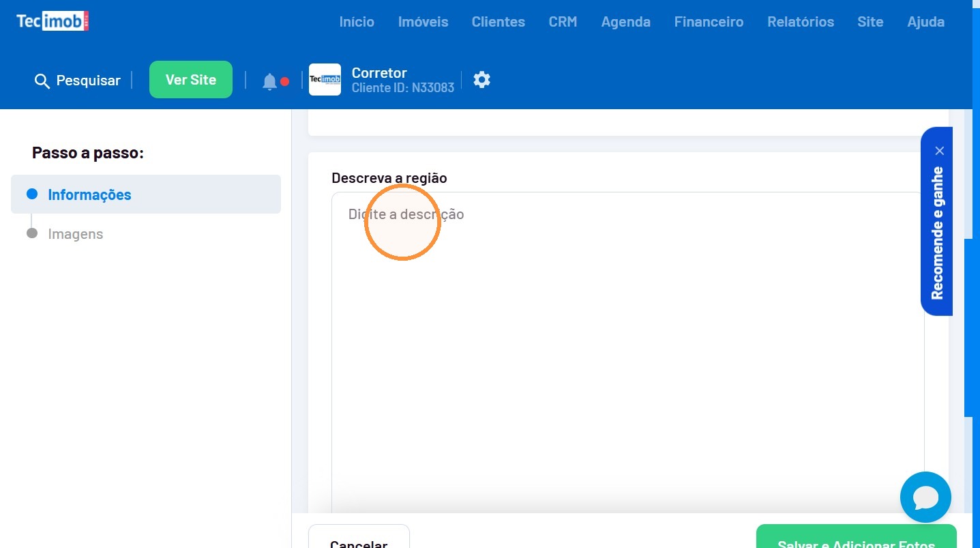
Task: Open the Ajuda menu
Action: click(926, 22)
